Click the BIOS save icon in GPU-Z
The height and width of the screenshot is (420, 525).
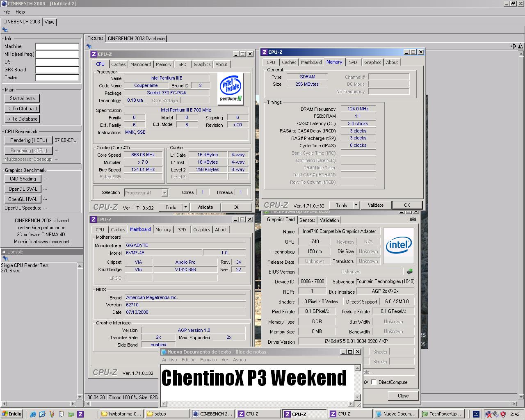(x=409, y=271)
